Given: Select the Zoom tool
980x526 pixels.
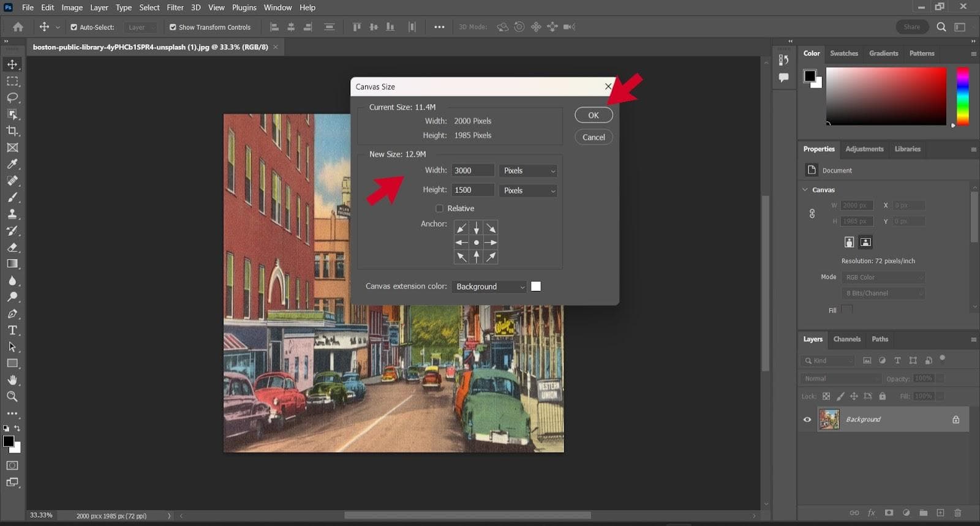Looking at the screenshot, I should pos(12,397).
